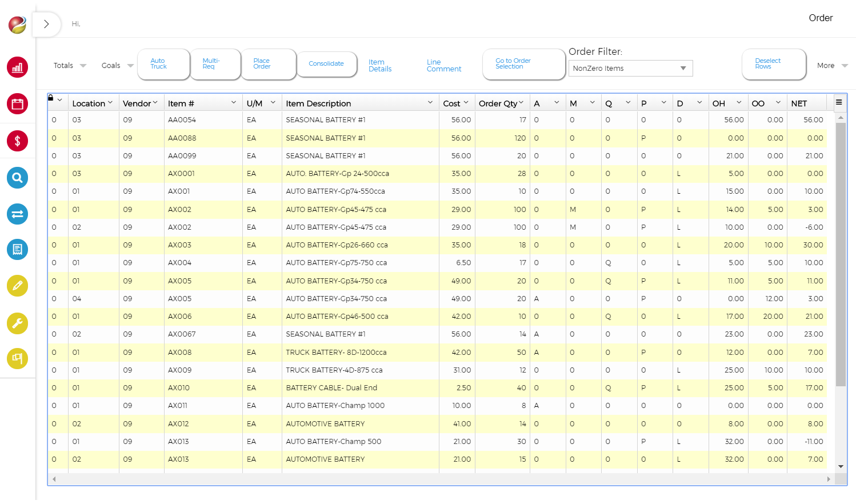Open the wrench tools sidebar icon

pos(18,323)
